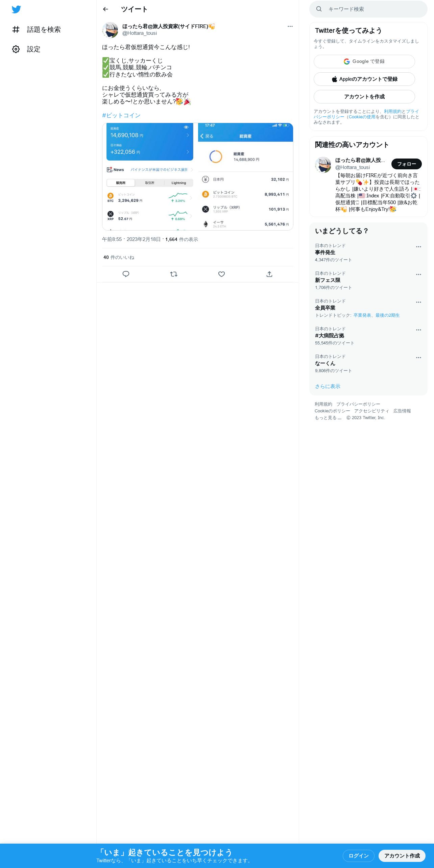Open プライバシーポリシー link in signup disclaimer
The width and height of the screenshot is (434, 868).
click(x=366, y=114)
